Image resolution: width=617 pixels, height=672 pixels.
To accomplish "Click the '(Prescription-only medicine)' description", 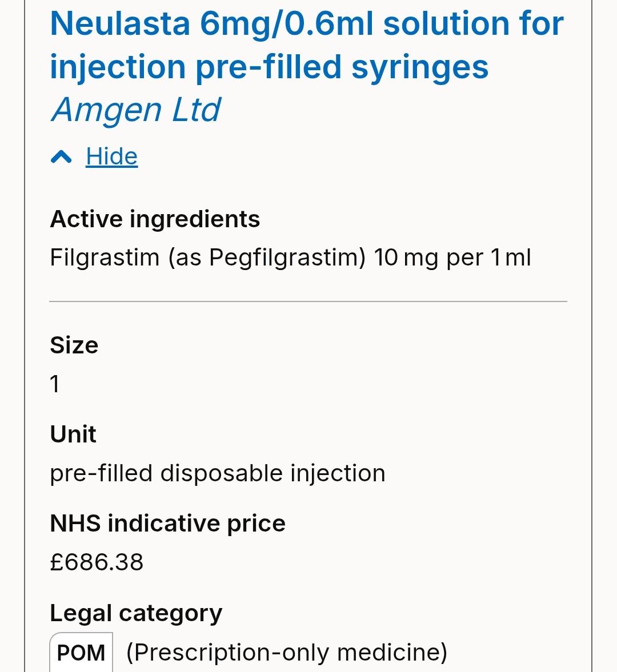I will click(x=287, y=653).
